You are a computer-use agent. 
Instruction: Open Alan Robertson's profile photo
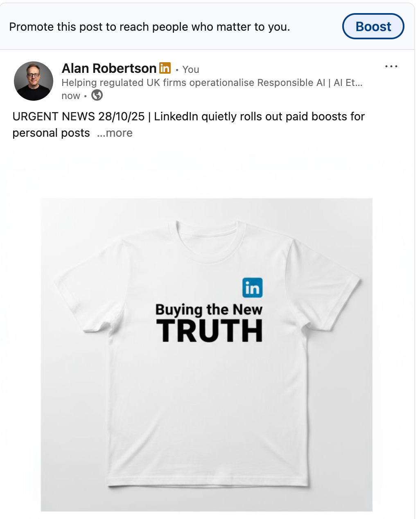coord(34,81)
